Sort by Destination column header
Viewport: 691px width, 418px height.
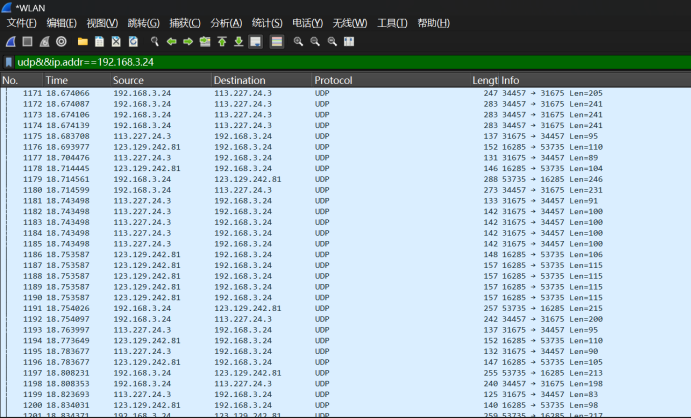coord(261,80)
